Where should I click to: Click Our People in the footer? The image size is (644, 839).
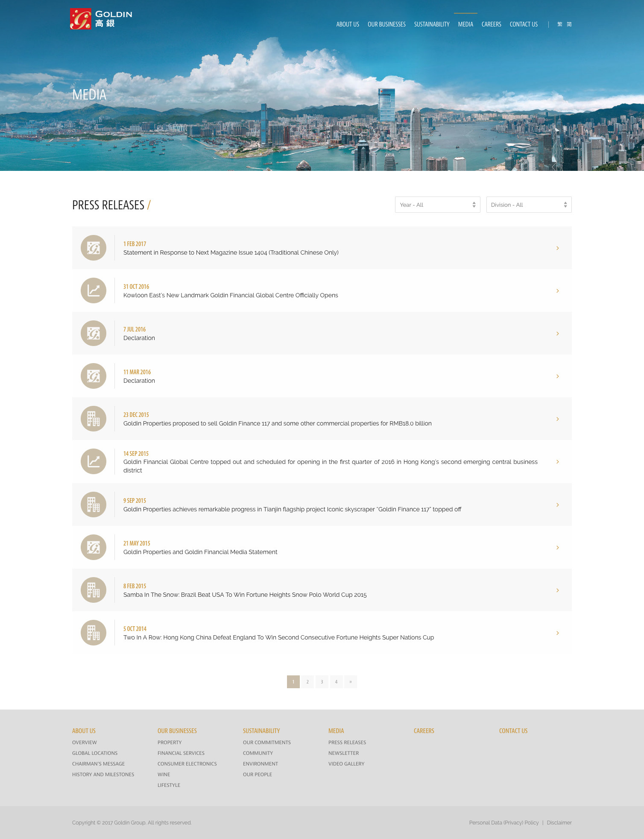click(258, 774)
